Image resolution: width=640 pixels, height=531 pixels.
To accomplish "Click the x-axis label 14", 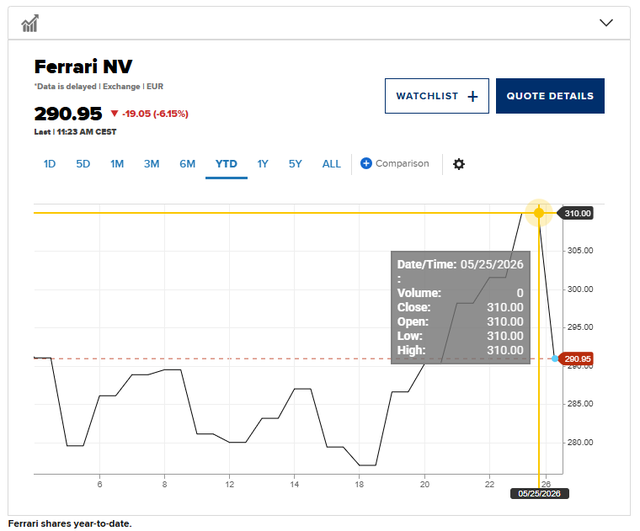I will tap(294, 484).
